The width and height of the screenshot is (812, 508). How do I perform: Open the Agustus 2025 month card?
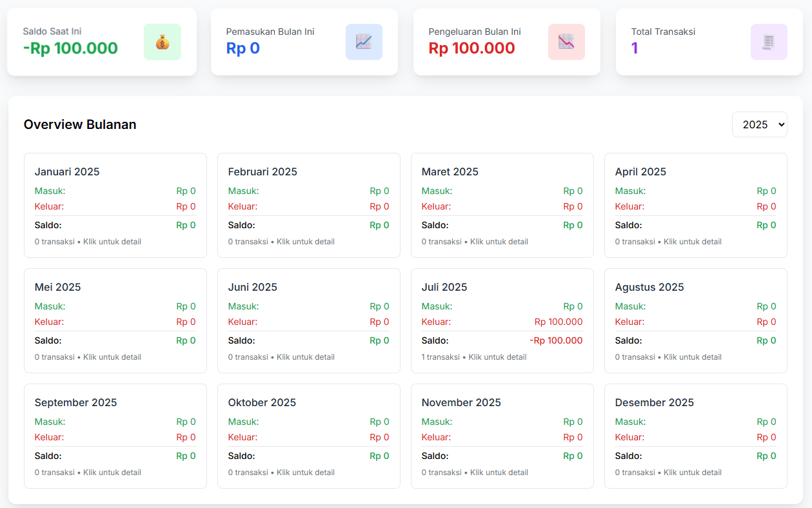point(696,320)
